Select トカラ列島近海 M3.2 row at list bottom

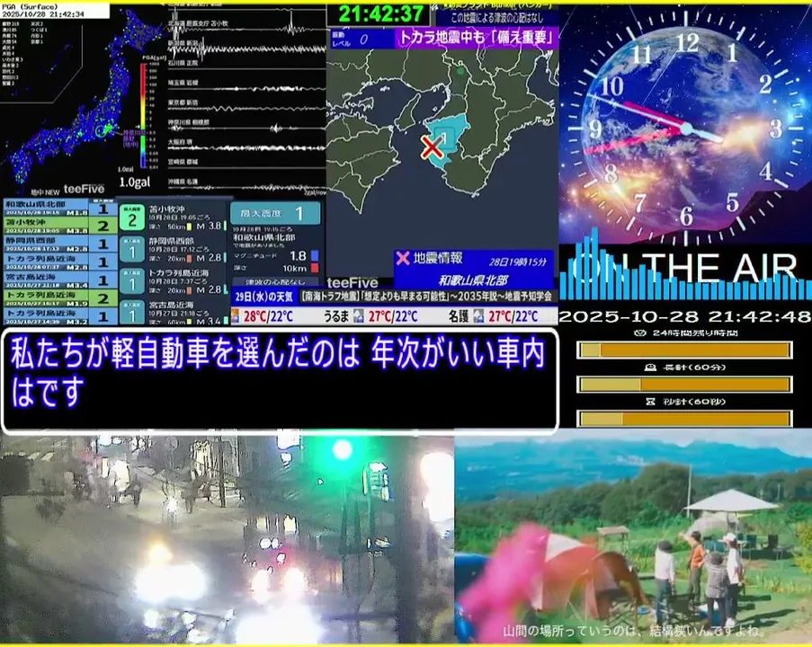[60, 316]
